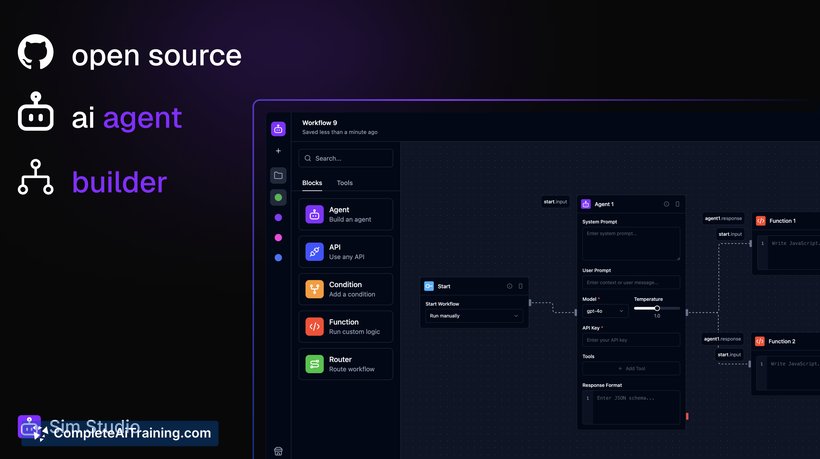
Task: Select the API block card
Action: click(x=346, y=252)
